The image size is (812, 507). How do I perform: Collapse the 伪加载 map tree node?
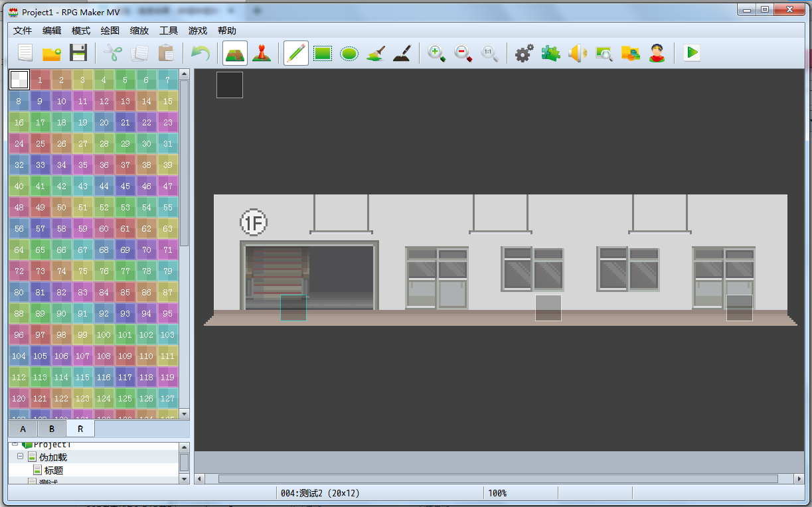point(21,457)
